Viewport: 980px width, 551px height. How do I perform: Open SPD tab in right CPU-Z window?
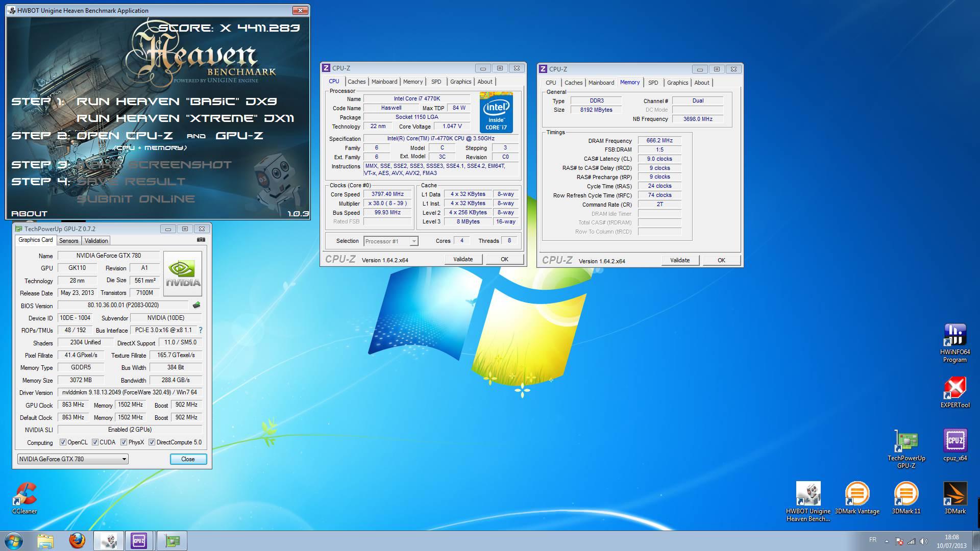click(653, 83)
